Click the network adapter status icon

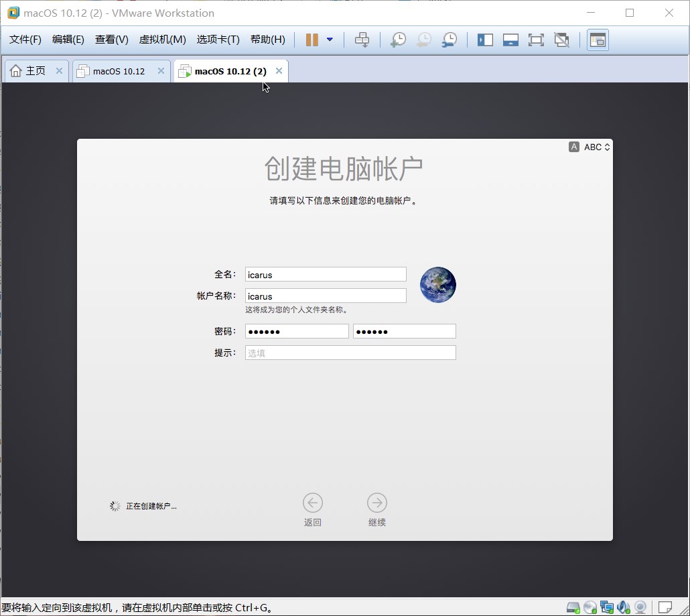coord(607,608)
